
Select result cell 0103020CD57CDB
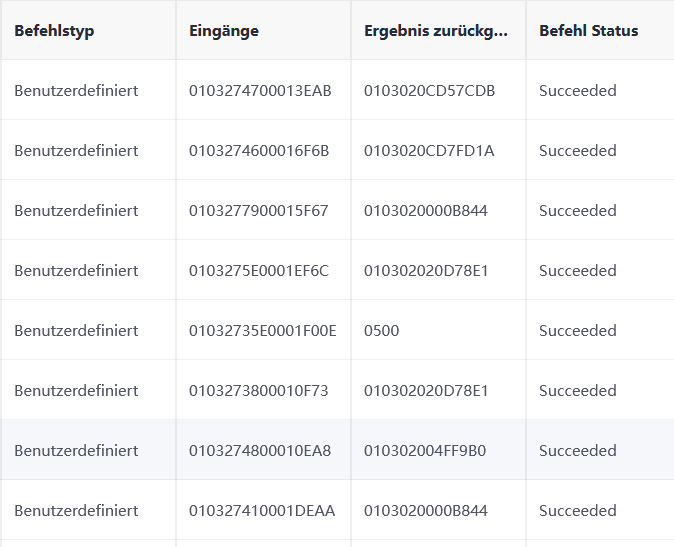coord(429,91)
